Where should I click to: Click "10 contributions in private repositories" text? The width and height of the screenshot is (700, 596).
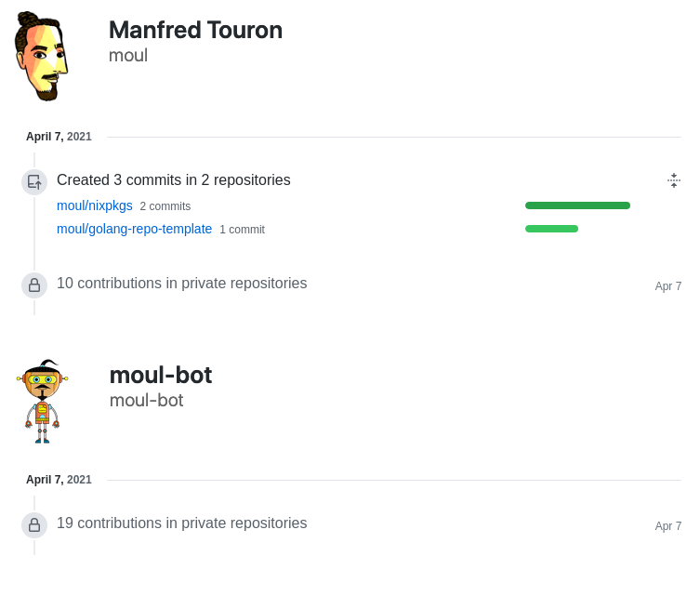tap(181, 283)
